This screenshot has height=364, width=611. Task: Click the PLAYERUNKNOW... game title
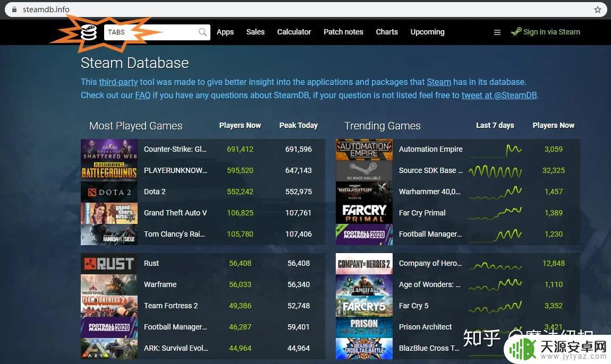tap(175, 170)
